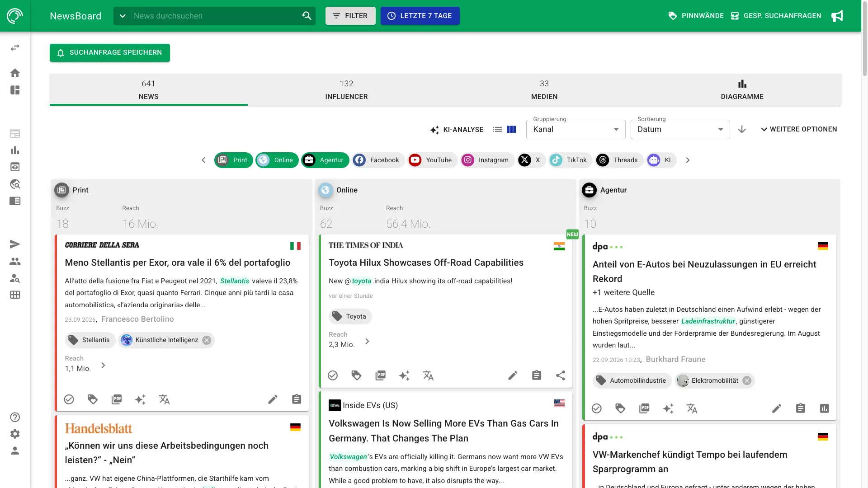Image resolution: width=868 pixels, height=488 pixels.
Task: Open the user profile icon in sidebar
Action: coord(15,451)
